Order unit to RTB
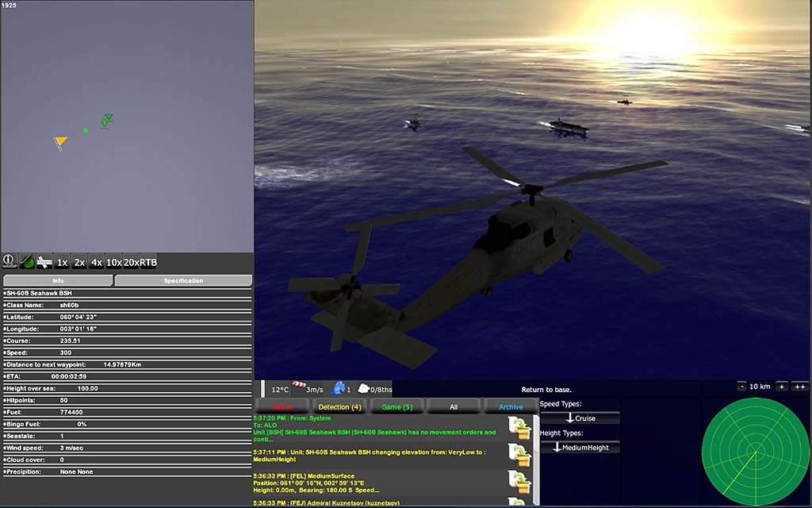Screen dimensions: 812x508 pos(148,262)
